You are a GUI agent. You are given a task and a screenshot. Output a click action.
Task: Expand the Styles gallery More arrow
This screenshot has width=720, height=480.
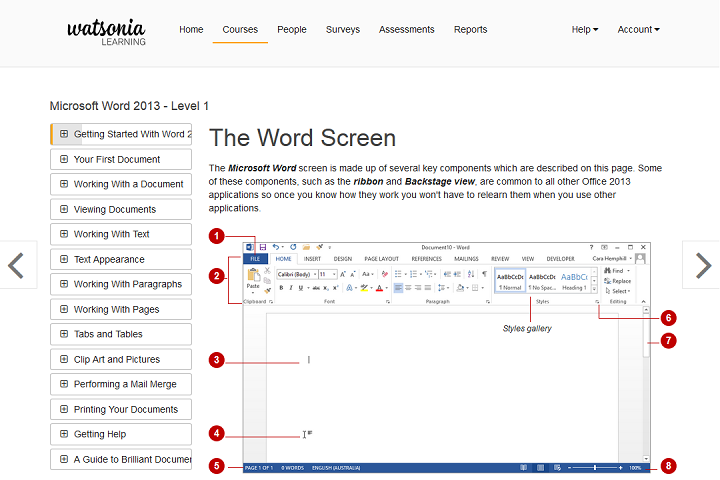[x=594, y=289]
